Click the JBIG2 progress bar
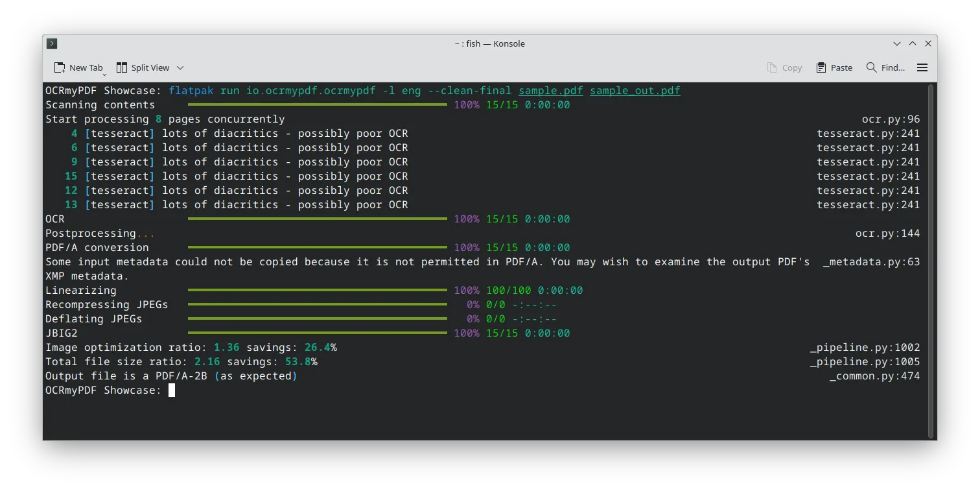The height and width of the screenshot is (491, 980). pos(318,333)
